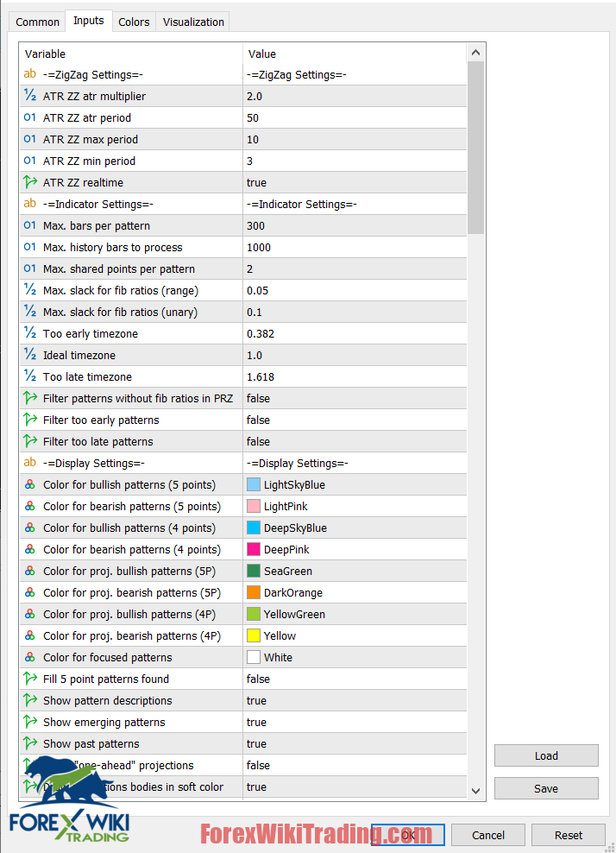Click the boolean icon for Fill 5 point patterns found
This screenshot has width=616, height=853.
[30, 679]
